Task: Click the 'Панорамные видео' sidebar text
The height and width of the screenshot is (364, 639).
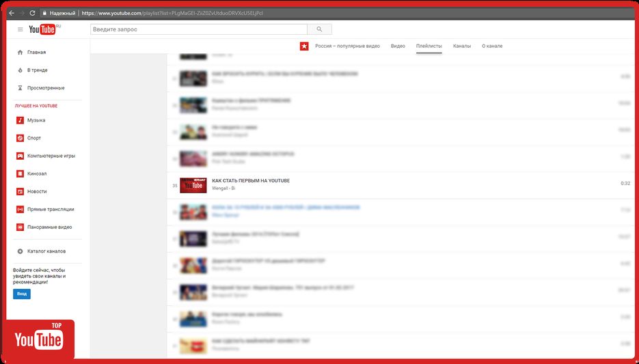Action: coord(49,227)
